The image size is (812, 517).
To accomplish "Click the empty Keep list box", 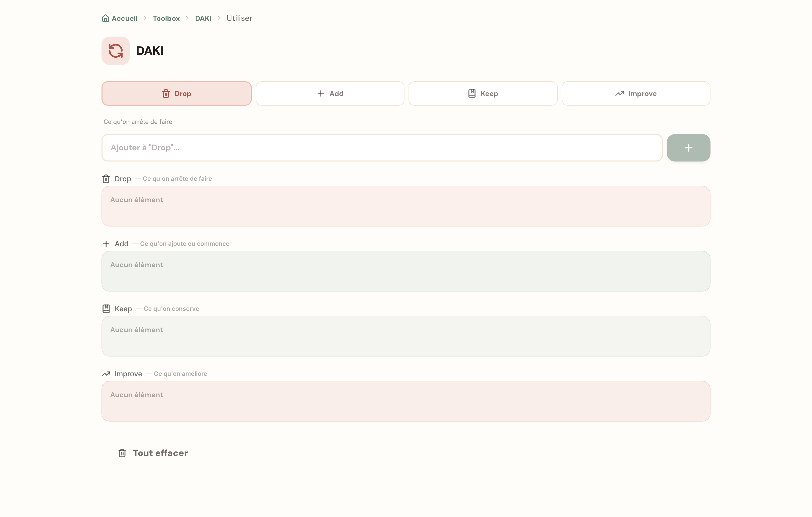I will tap(406, 336).
